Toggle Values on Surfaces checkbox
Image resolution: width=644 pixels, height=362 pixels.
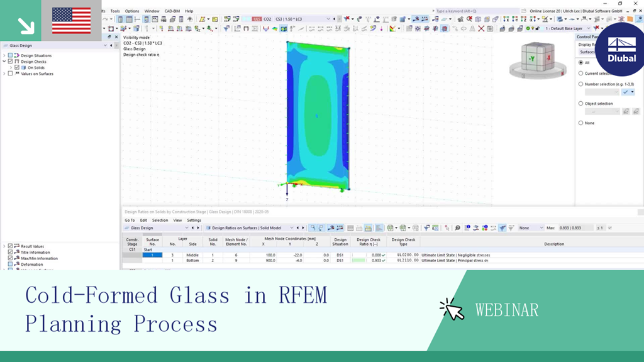10,74
